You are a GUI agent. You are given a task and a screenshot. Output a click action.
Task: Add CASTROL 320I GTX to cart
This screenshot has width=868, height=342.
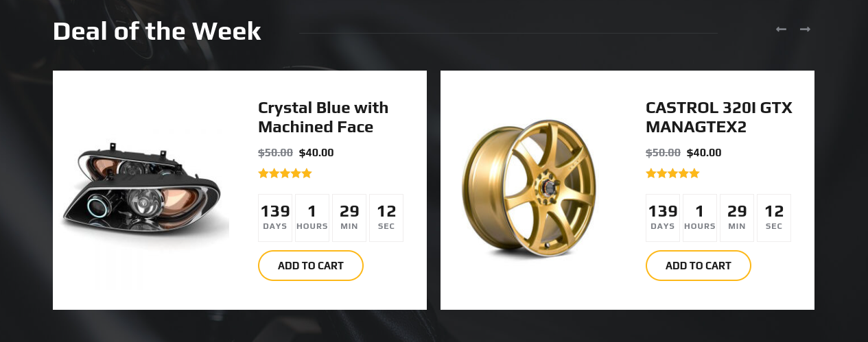tap(698, 265)
